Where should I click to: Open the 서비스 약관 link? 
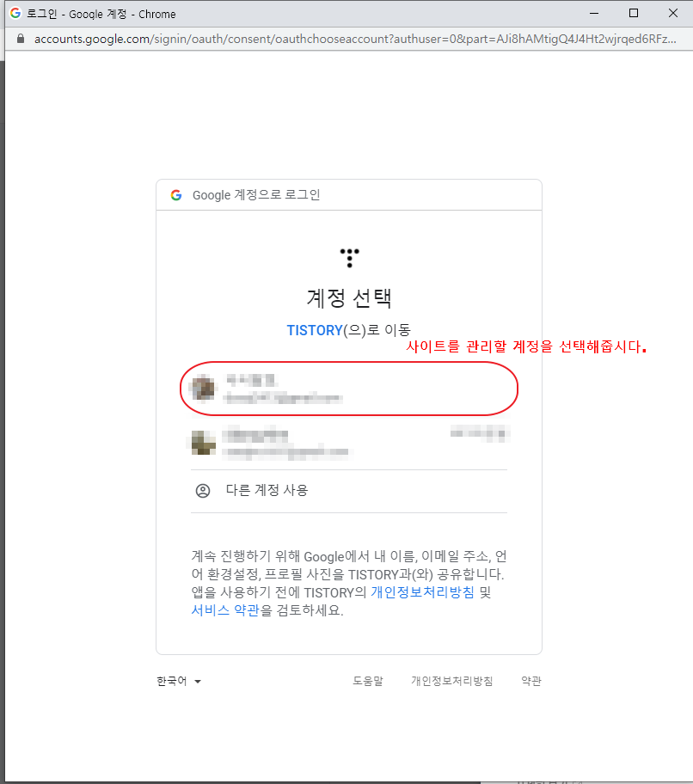point(225,610)
